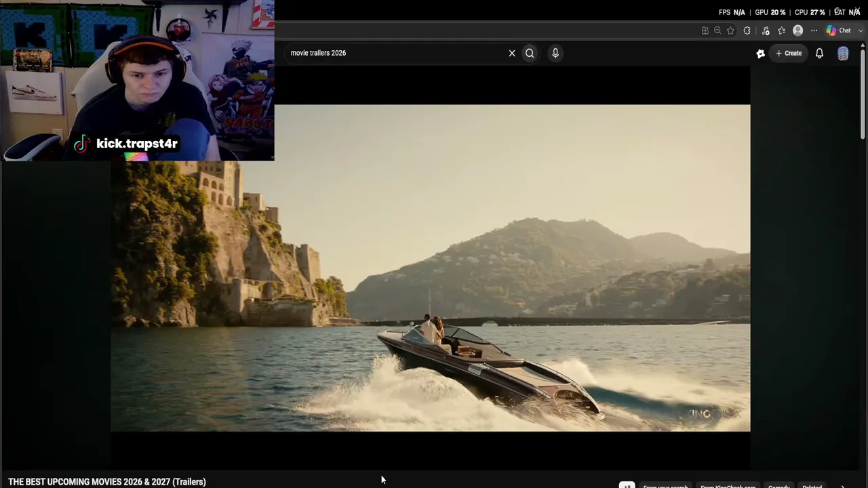The height and width of the screenshot is (488, 868).
Task: Click the magnifier search button
Action: pos(530,53)
